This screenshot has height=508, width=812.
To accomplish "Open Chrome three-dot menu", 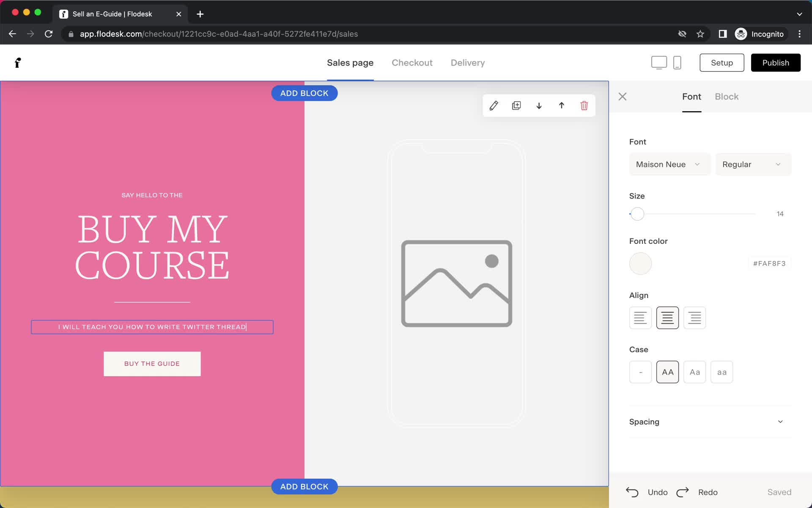I will click(x=799, y=34).
